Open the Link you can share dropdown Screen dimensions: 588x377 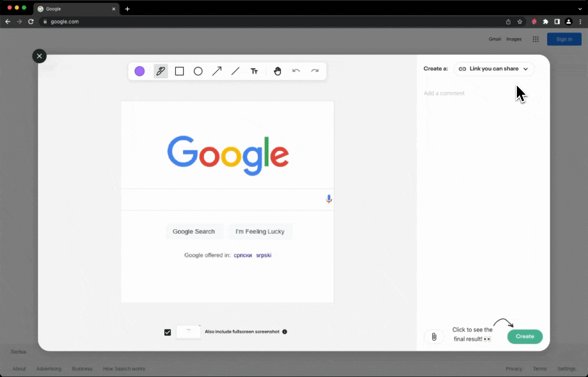click(494, 69)
